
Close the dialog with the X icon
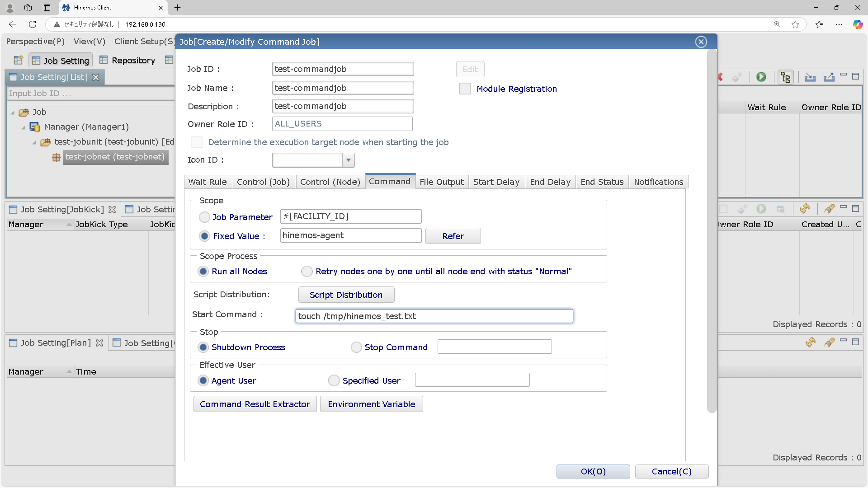(x=701, y=42)
